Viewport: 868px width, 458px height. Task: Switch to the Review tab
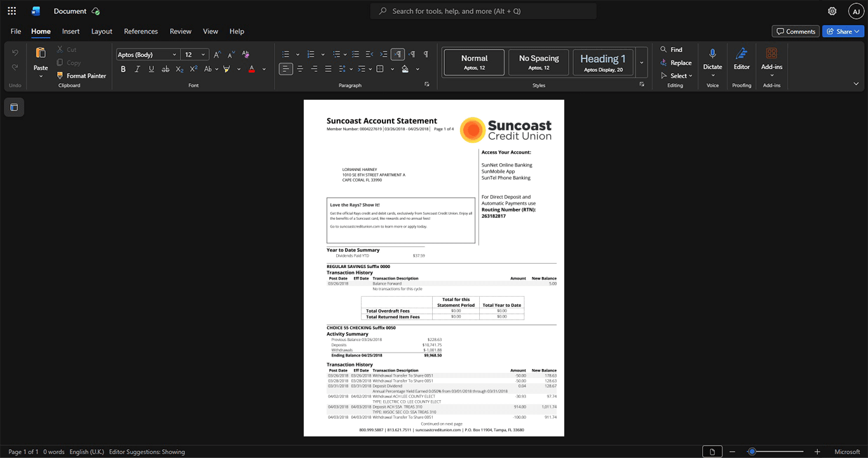click(x=180, y=31)
